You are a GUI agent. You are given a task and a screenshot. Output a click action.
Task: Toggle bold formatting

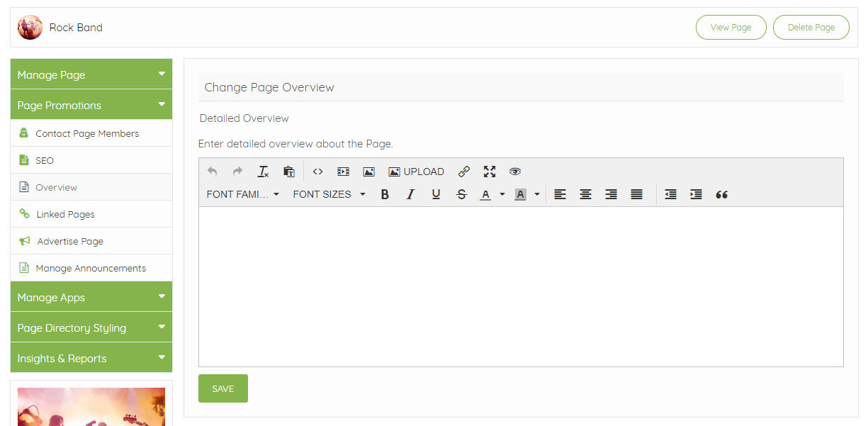tap(385, 194)
